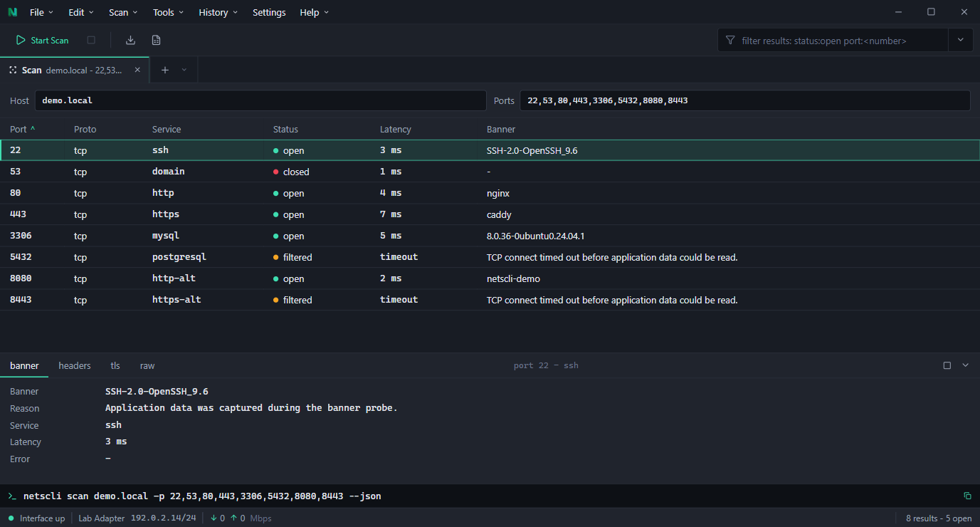Click the green N app logo
This screenshot has height=527, width=980.
coord(12,12)
